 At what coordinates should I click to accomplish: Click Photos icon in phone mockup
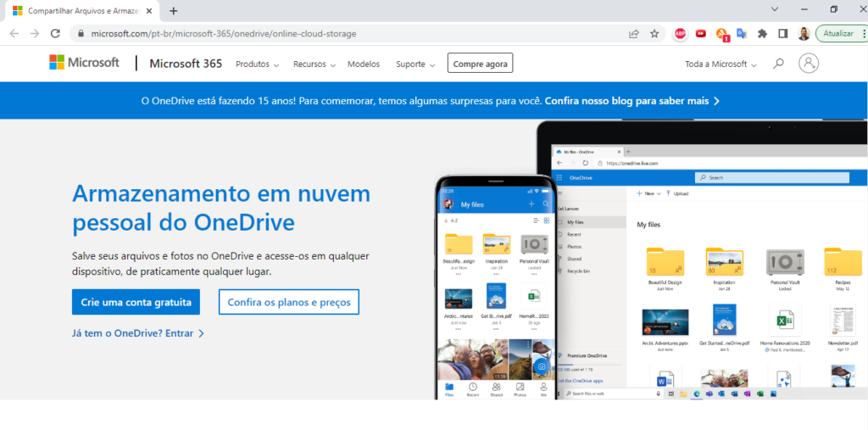[520, 389]
